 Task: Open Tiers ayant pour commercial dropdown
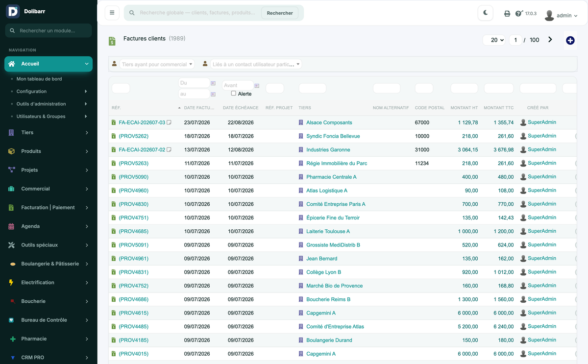point(157,64)
